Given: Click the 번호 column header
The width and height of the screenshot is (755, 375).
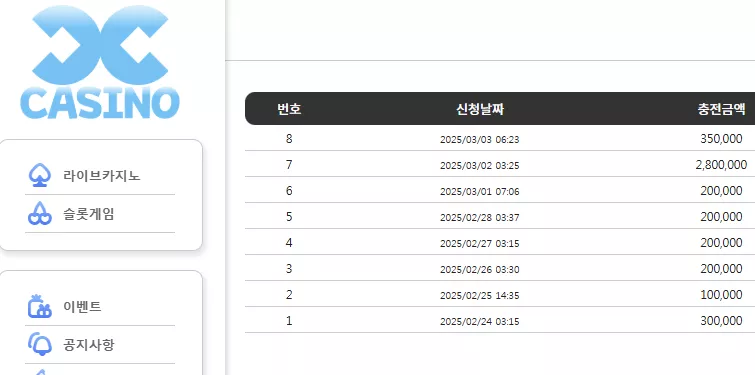Looking at the screenshot, I should point(289,109).
